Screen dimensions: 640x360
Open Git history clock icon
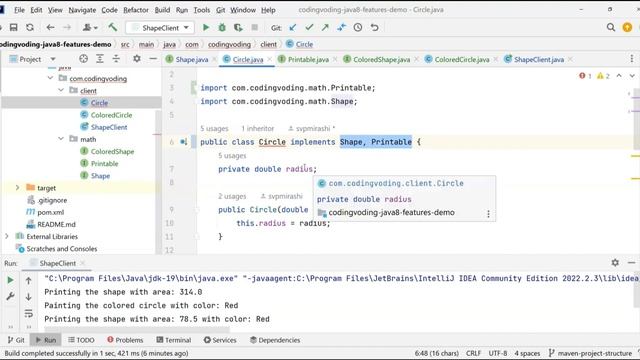point(358,27)
